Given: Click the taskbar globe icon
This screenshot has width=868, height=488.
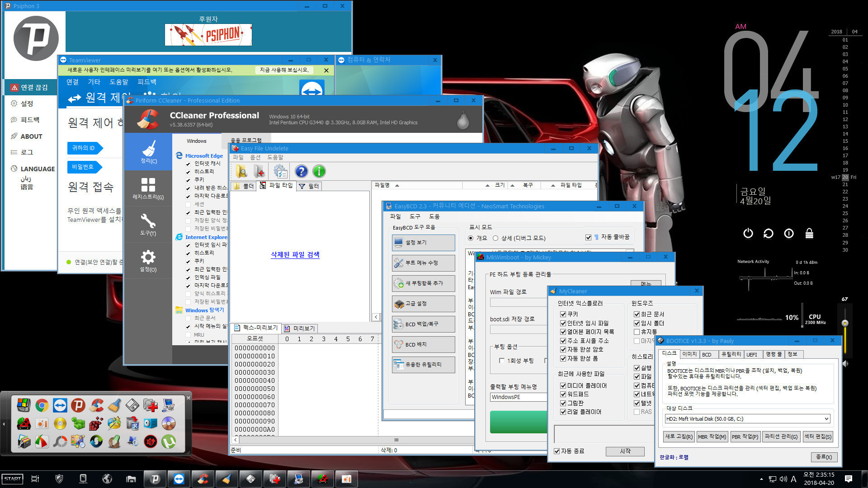Looking at the screenshot, I should 107,479.
